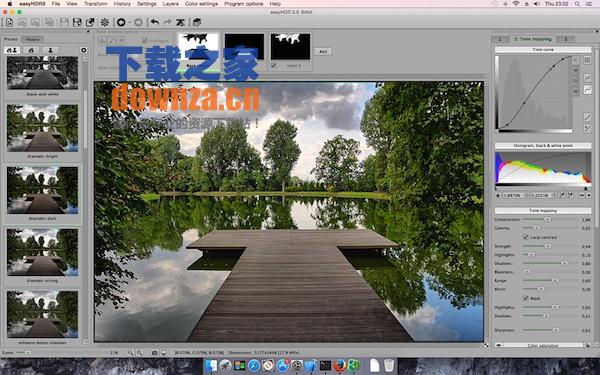Click the add preset plus icon
The width and height of the screenshot is (600, 375).
[83, 50]
